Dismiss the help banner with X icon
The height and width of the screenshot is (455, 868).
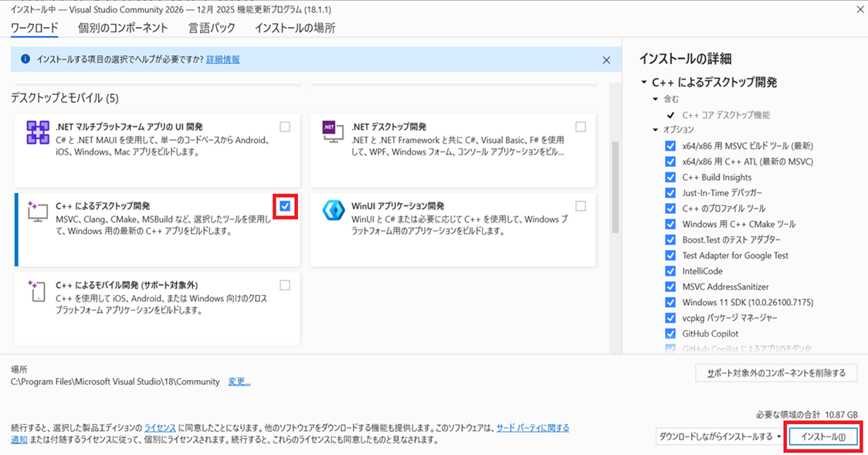[606, 60]
